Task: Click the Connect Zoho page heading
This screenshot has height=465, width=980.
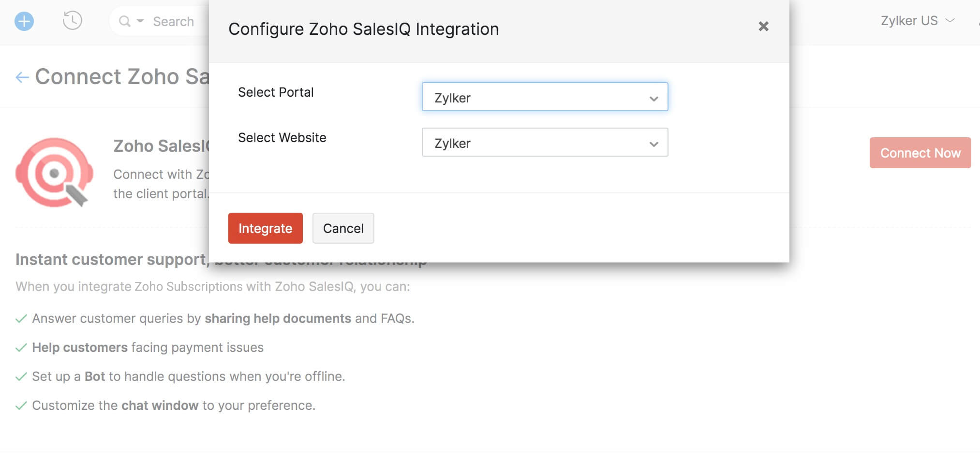Action: 121,76
